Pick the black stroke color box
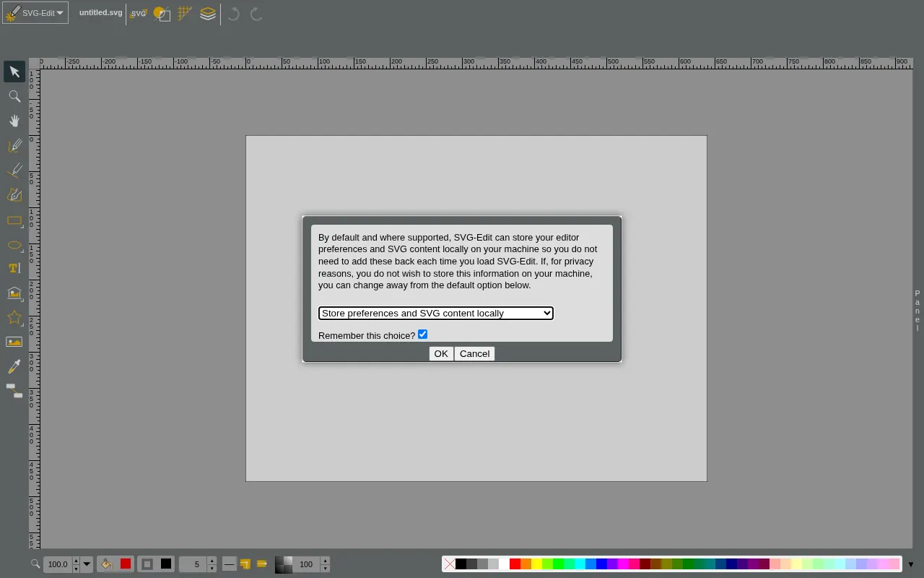924x578 pixels. pyautogui.click(x=166, y=564)
